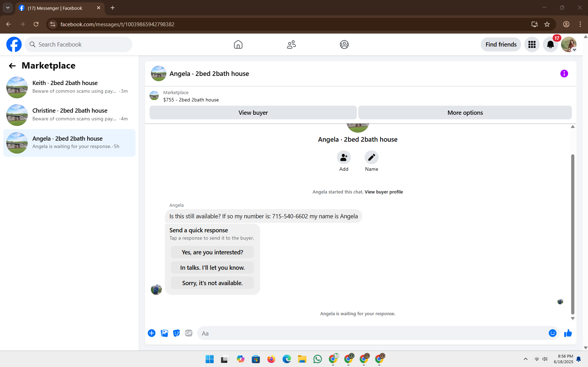Open conversation information purple icon
The image size is (588, 367).
564,73
